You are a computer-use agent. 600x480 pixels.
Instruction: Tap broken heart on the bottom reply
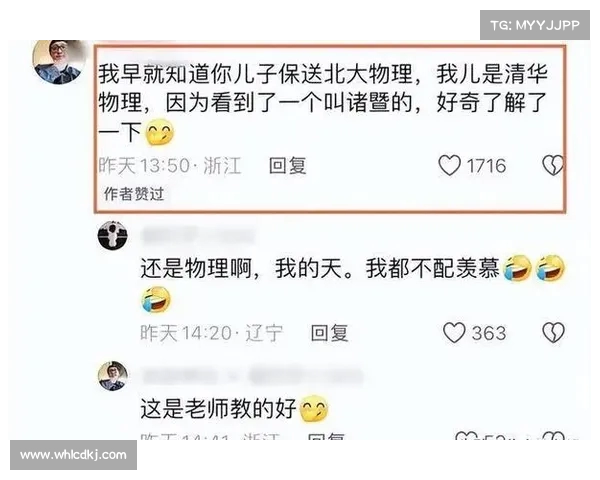click(553, 436)
